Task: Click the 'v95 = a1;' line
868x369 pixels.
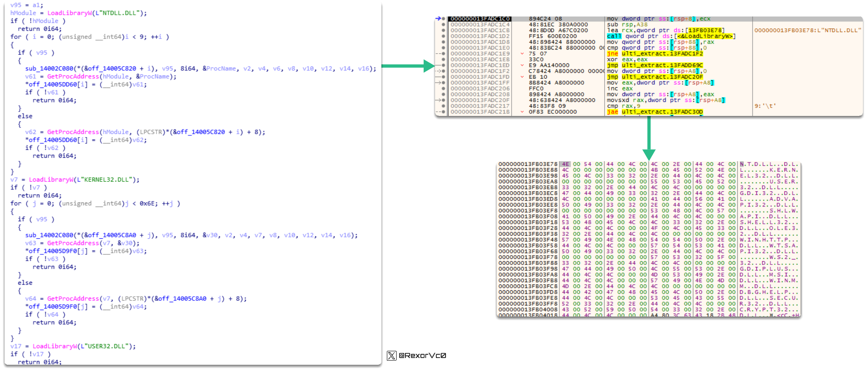Action: point(27,5)
